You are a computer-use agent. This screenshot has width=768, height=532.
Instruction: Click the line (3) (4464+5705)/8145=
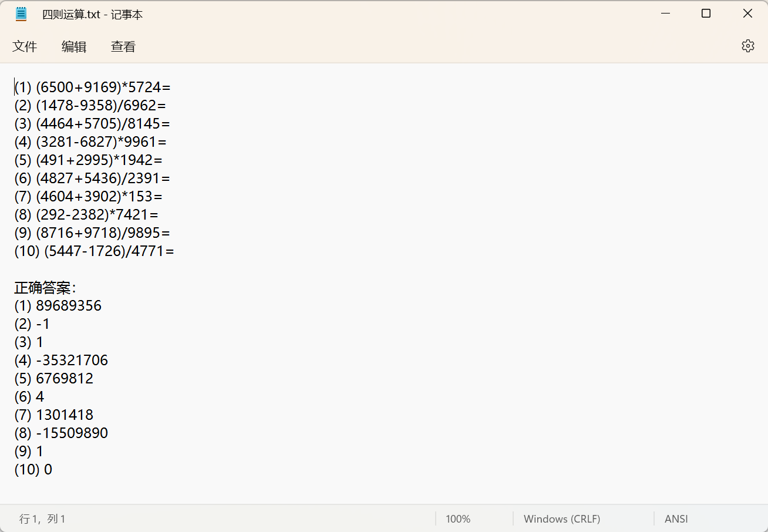tap(92, 124)
